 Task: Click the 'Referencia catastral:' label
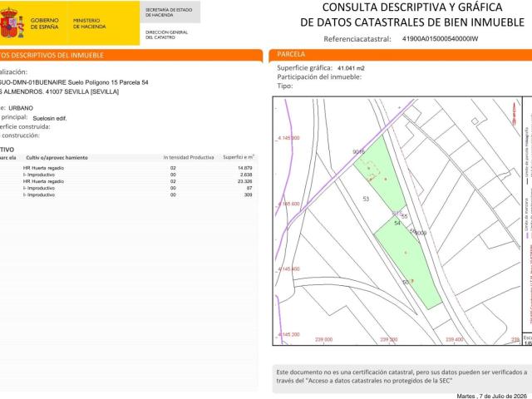(x=357, y=39)
